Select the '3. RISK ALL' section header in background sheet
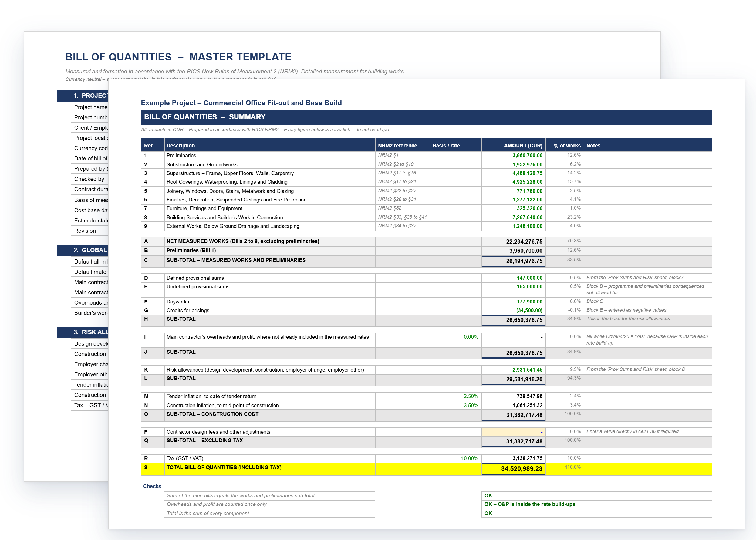 coord(82,332)
